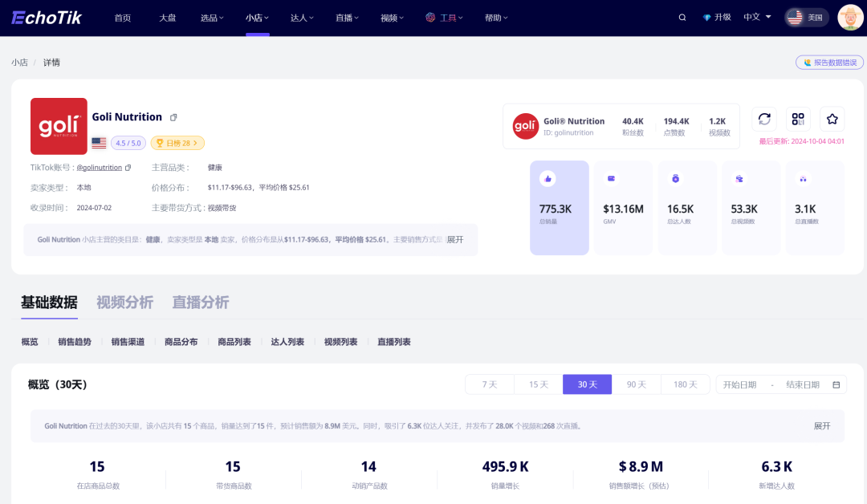Click the upgrade diamond icon

[706, 18]
